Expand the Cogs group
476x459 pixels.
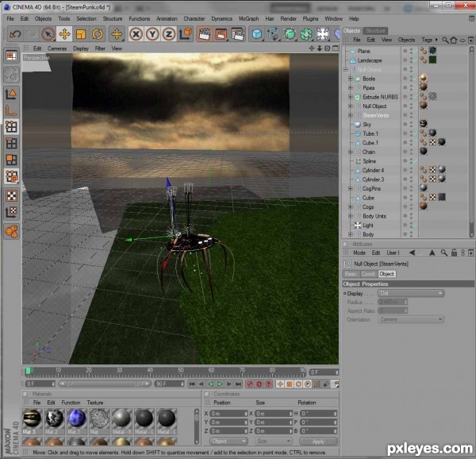[x=350, y=207]
